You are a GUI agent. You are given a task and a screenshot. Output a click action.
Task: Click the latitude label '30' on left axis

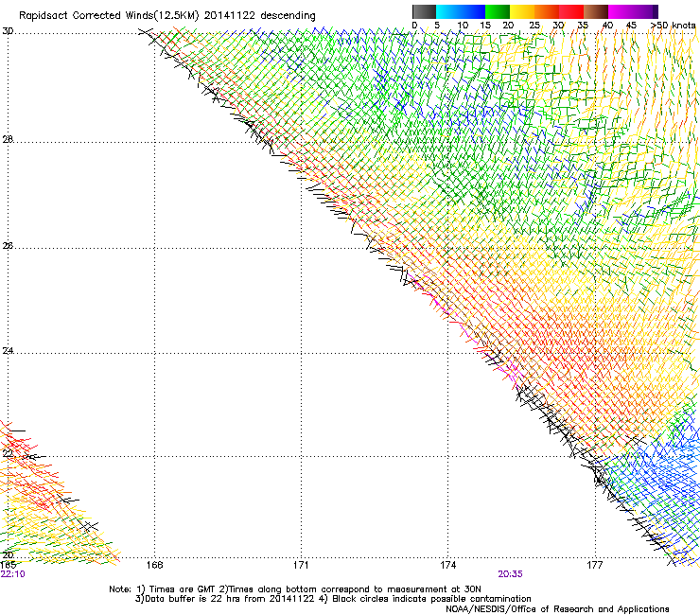pos(8,31)
